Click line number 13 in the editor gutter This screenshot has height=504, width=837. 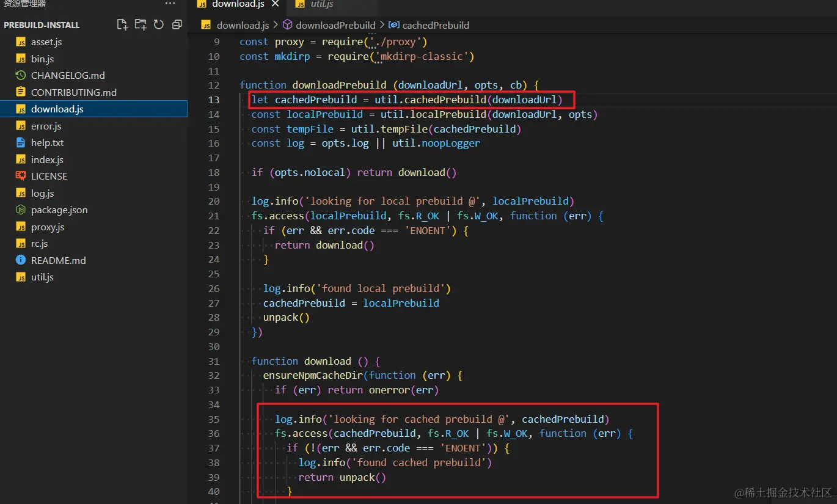click(213, 100)
